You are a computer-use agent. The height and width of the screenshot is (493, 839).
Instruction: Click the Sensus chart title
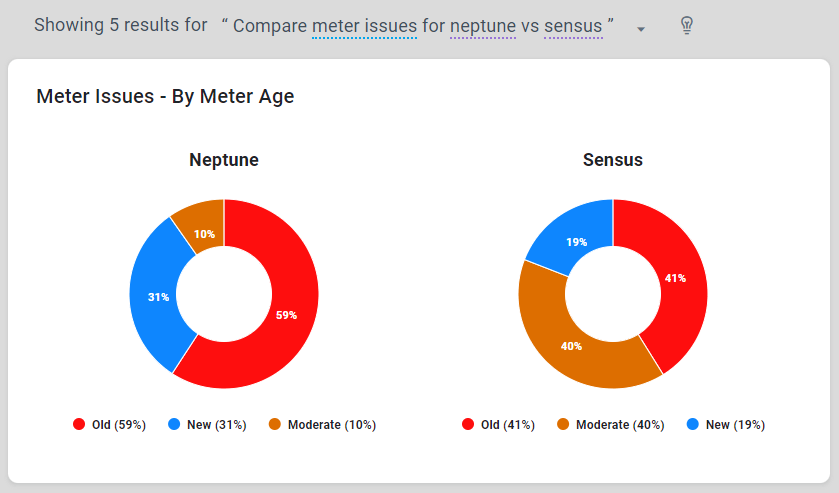click(613, 160)
